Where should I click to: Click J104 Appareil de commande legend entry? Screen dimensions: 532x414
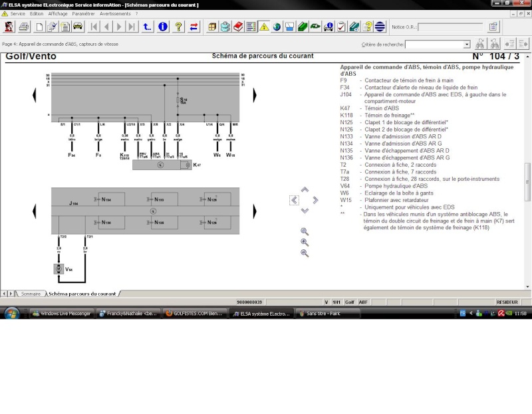click(x=423, y=98)
